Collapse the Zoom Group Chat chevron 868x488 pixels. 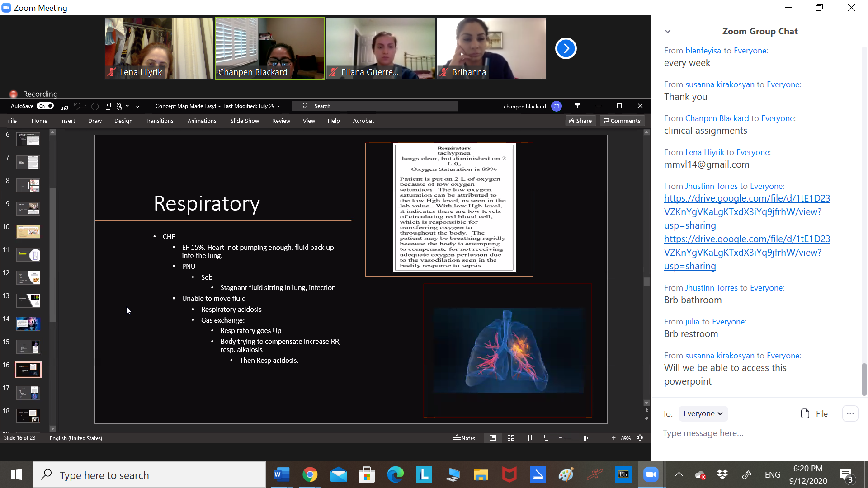668,31
